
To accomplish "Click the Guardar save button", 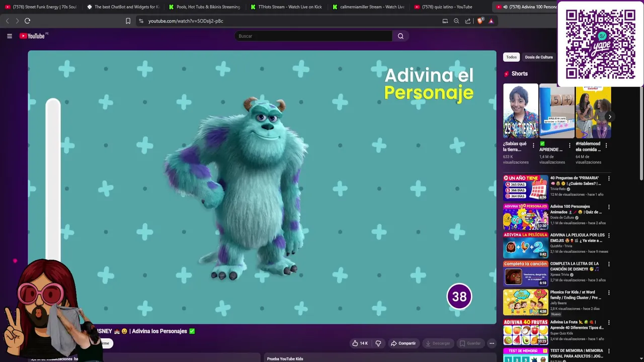I will click(x=470, y=343).
